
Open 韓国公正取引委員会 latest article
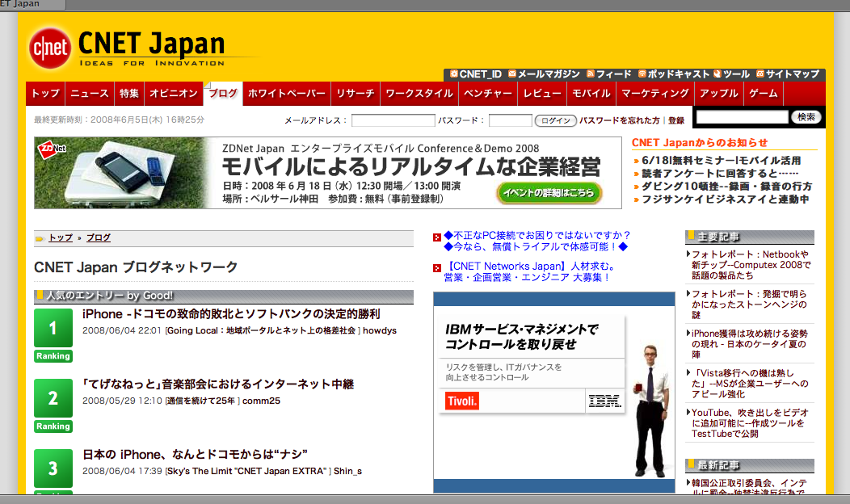[749, 487]
